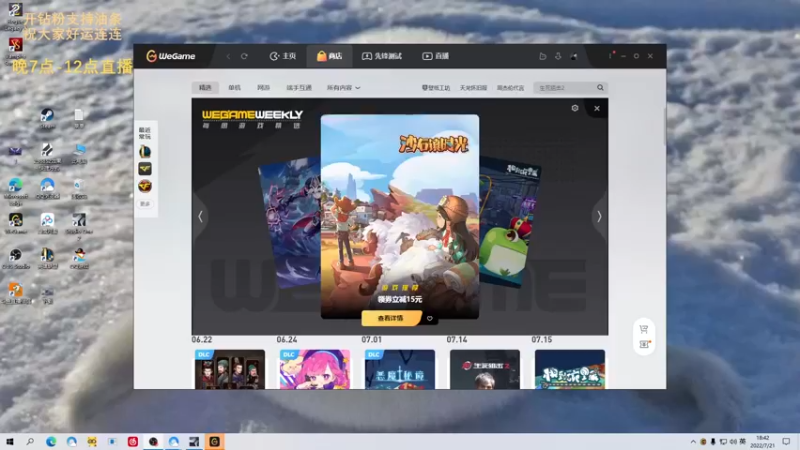
Task: Select the left purple-robot carousel card
Action: point(290,224)
